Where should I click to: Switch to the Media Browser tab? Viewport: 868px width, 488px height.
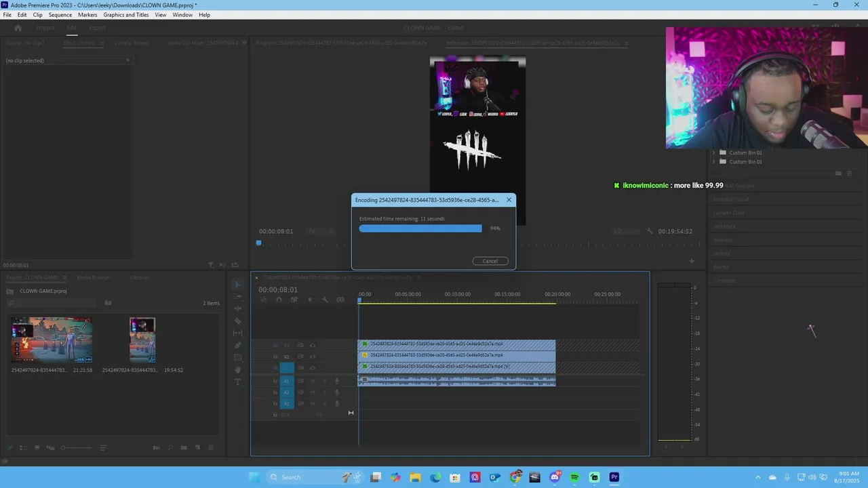[x=94, y=277]
